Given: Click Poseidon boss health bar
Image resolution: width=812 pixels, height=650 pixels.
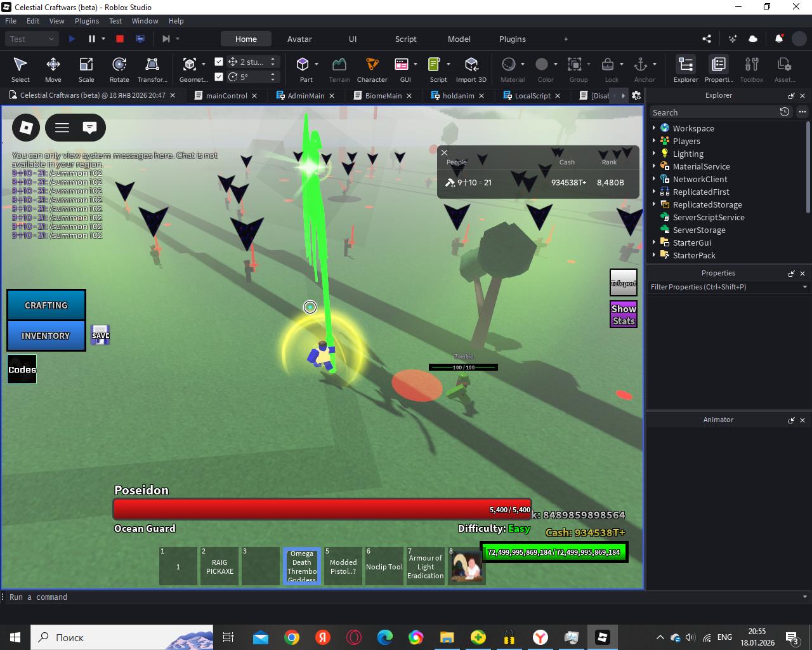Looking at the screenshot, I should (322, 510).
